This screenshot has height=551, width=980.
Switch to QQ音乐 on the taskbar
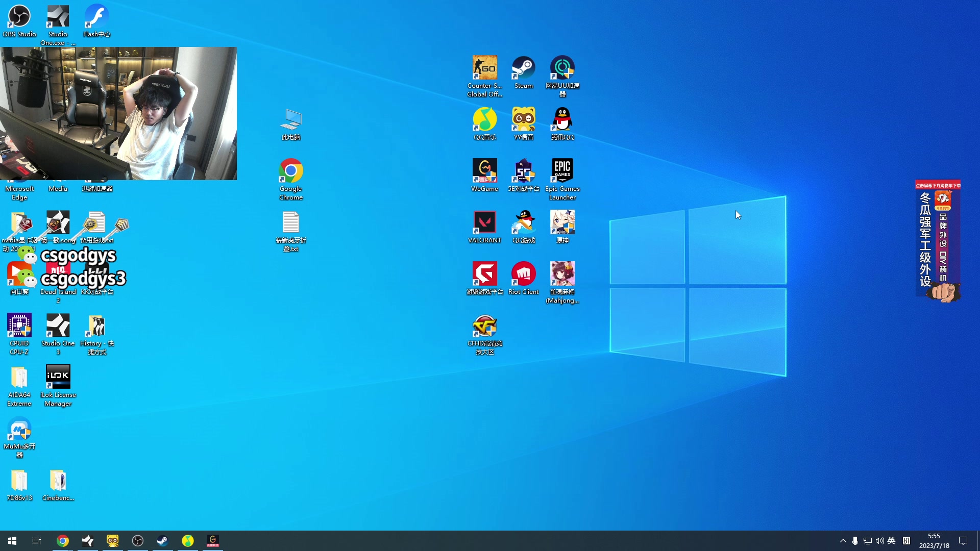[x=188, y=541]
